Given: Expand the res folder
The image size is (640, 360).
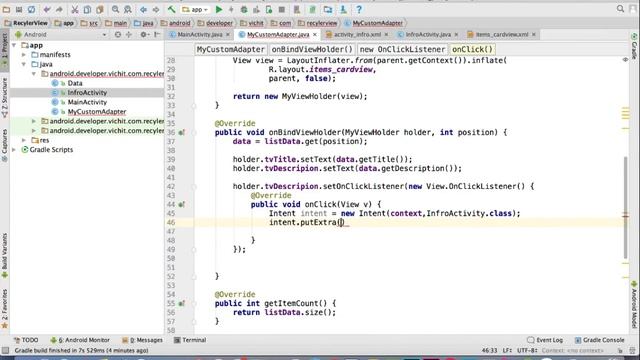Looking at the screenshot, I should (24, 140).
